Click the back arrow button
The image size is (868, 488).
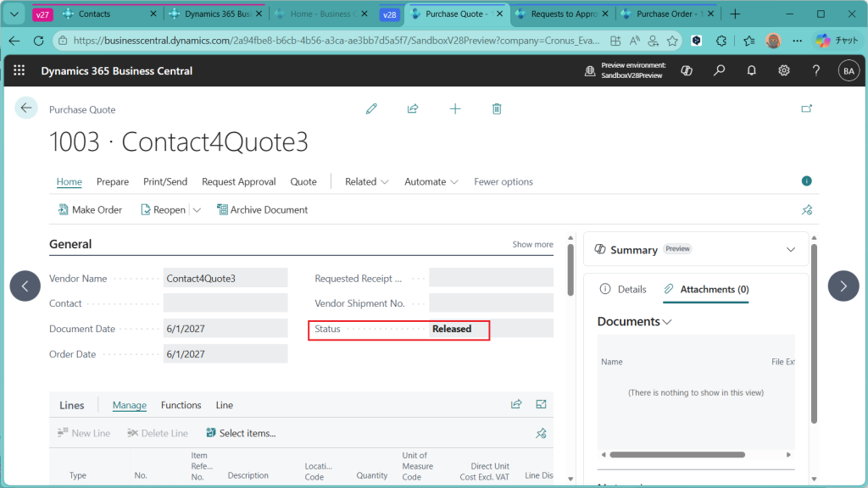coord(26,108)
